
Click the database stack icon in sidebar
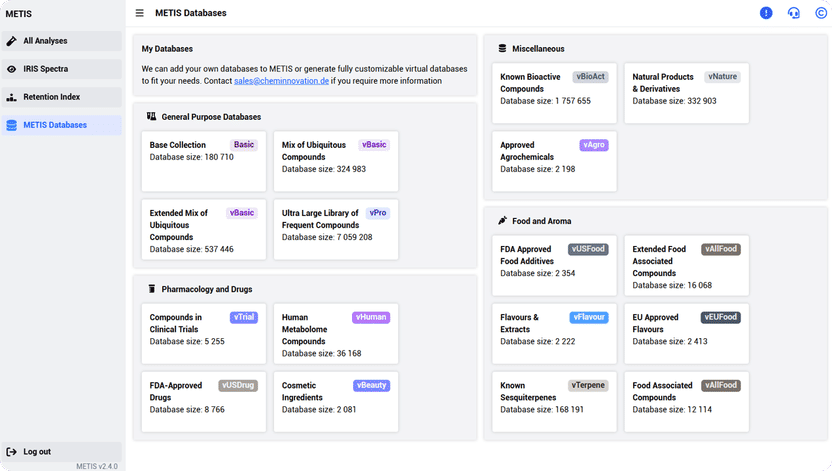pos(12,125)
